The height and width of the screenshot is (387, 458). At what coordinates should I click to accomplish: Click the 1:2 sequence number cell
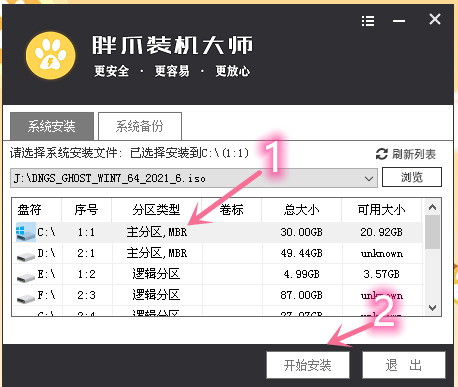86,274
